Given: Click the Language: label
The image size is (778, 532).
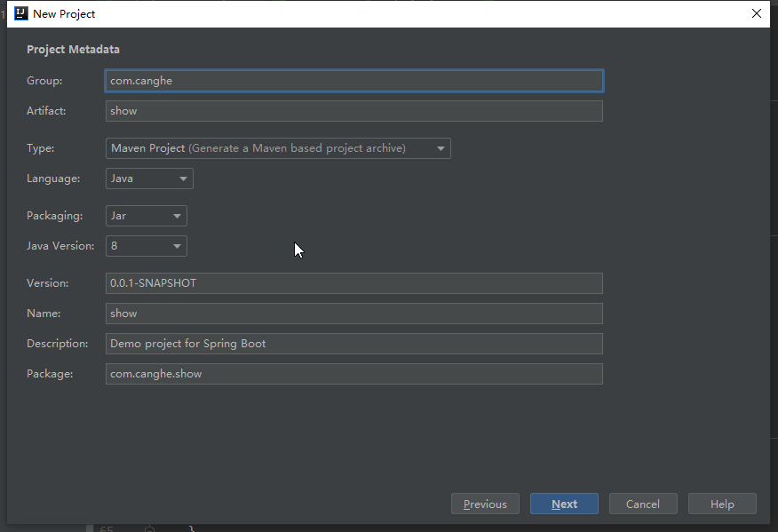Looking at the screenshot, I should pos(53,179).
